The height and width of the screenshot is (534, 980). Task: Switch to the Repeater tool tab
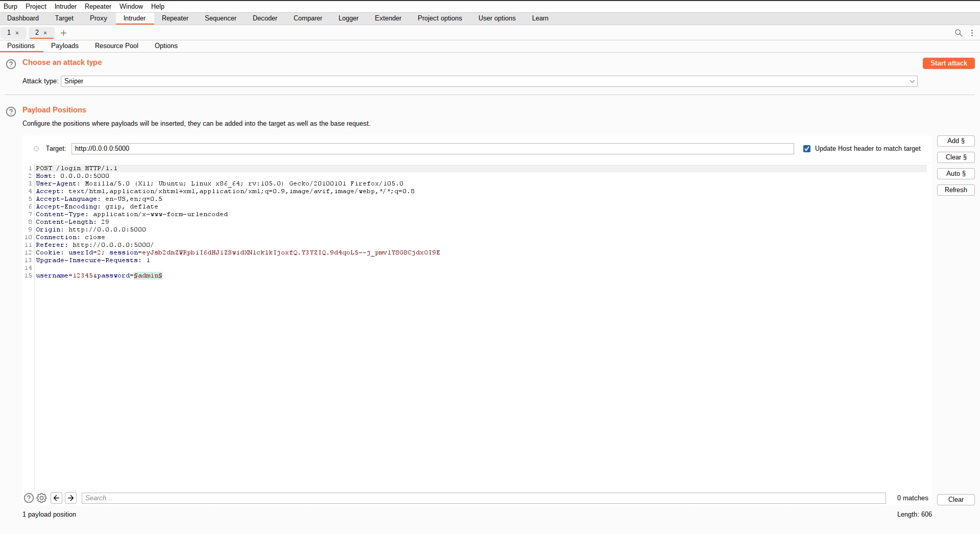(175, 18)
